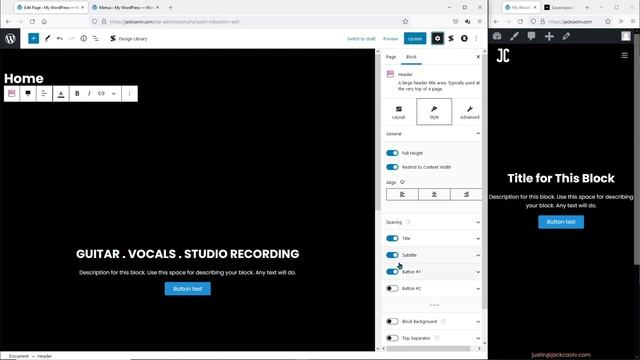Open the text color tool

click(x=61, y=94)
